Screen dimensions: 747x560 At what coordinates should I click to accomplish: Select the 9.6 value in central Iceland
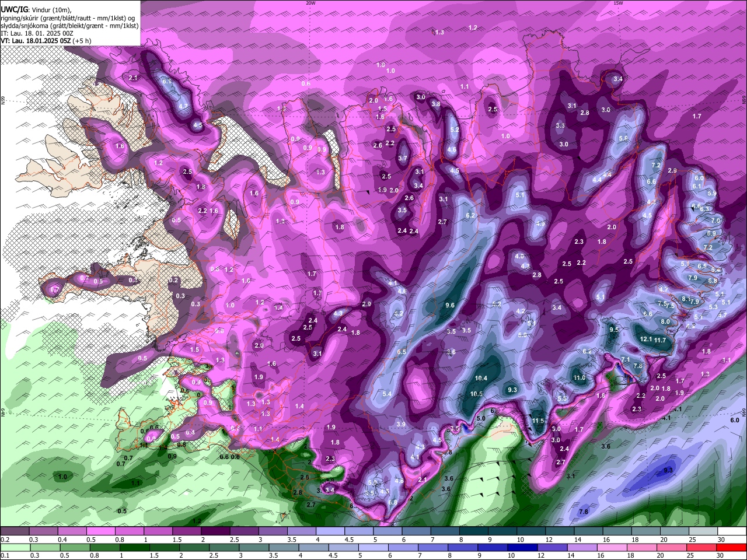449,305
